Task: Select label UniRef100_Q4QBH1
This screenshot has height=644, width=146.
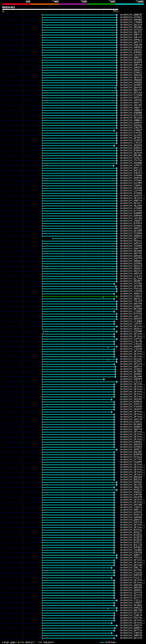Action: tap(131, 346)
